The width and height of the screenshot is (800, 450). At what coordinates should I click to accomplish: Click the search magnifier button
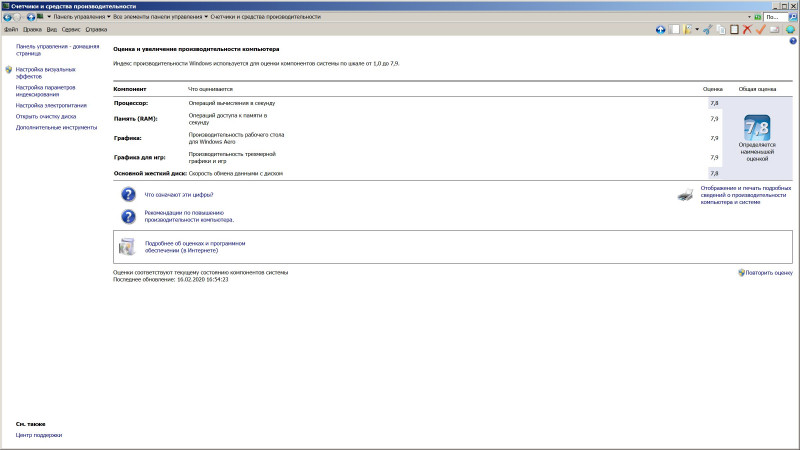793,17
